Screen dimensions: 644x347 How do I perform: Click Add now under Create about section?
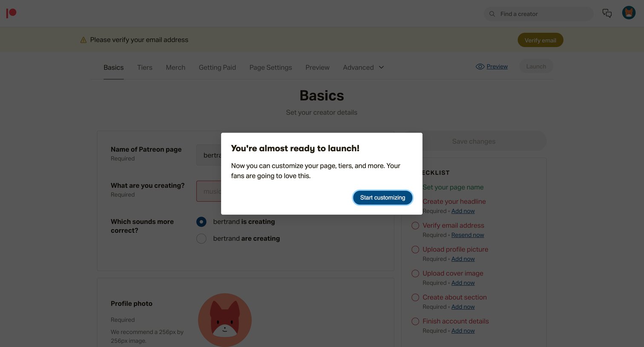463,307
